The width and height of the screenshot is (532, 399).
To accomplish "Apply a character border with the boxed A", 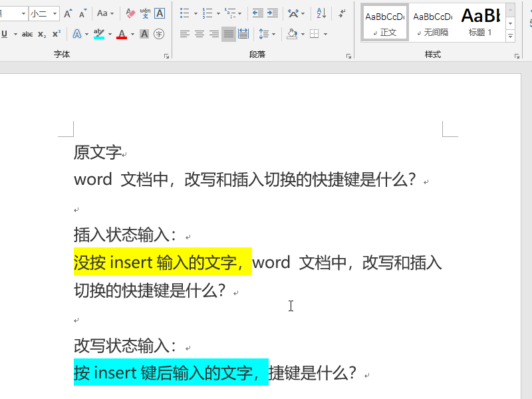I will pyautogui.click(x=160, y=13).
